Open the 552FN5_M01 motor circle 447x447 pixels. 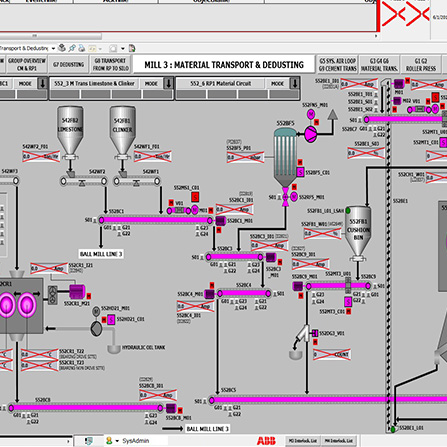tap(311, 114)
